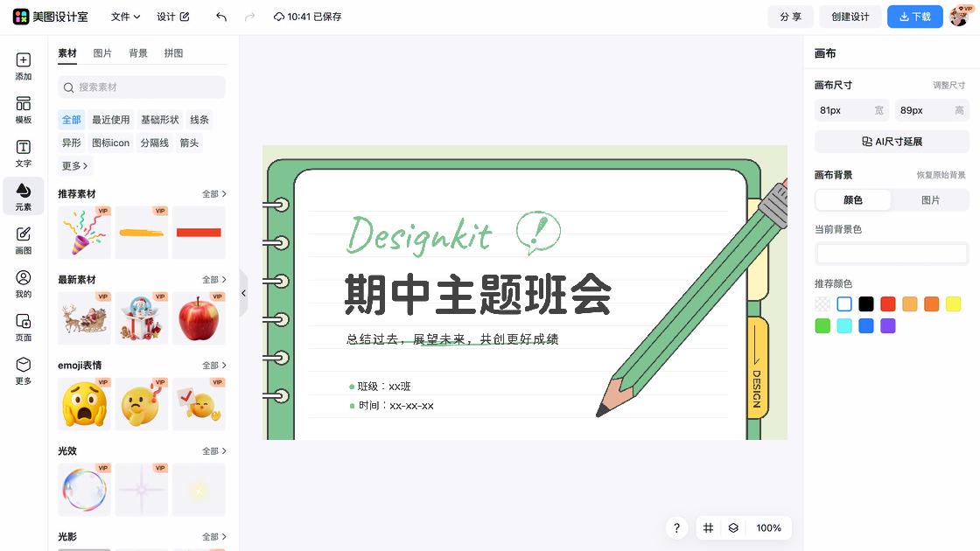
Task: Select the 颜色 background option
Action: point(853,200)
